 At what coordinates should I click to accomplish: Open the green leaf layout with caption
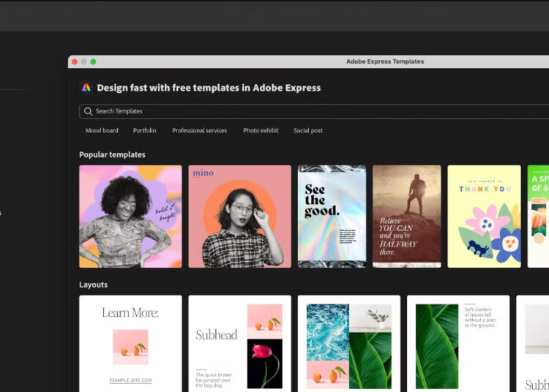[457, 344]
